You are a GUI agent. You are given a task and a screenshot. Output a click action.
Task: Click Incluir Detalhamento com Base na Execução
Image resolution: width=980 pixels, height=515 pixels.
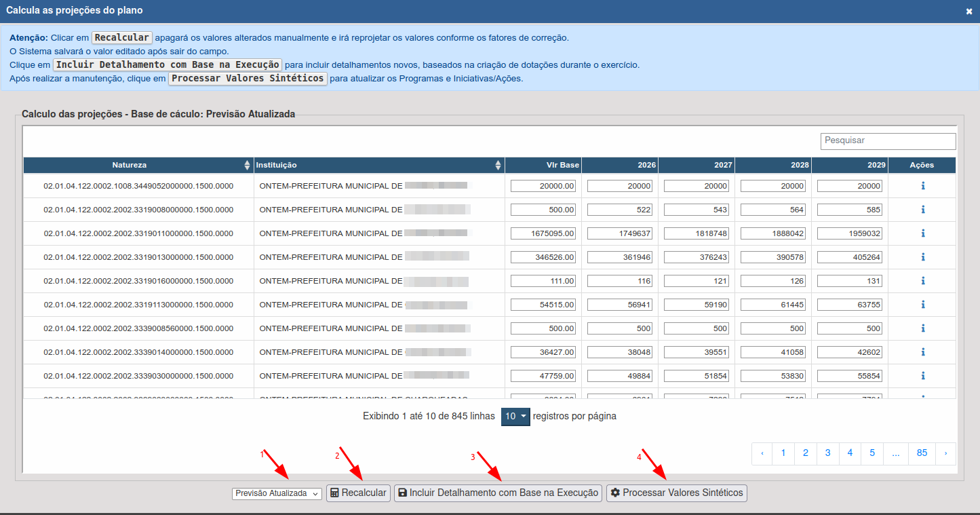pos(498,493)
